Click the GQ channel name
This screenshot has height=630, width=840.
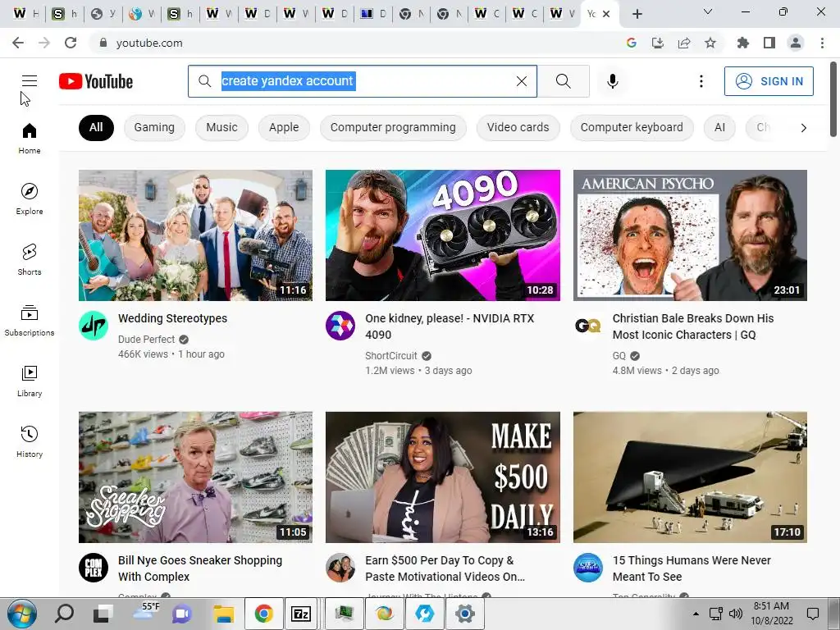619,356
